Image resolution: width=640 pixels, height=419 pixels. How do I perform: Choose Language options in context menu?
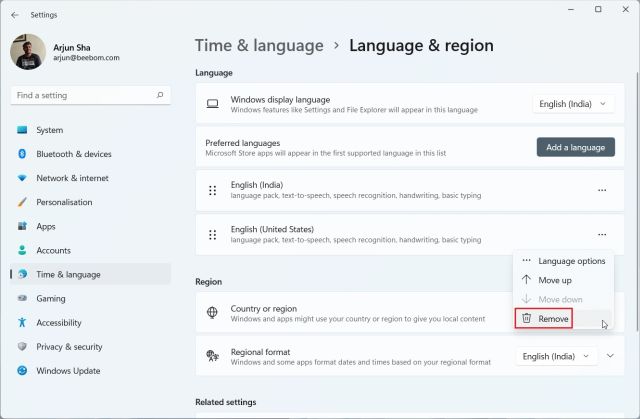(563, 261)
